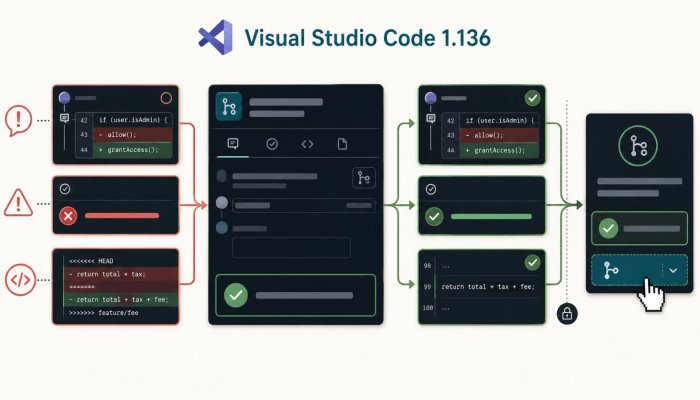Open the code brackets tab in center panel
This screenshot has width=700, height=400.
307,144
